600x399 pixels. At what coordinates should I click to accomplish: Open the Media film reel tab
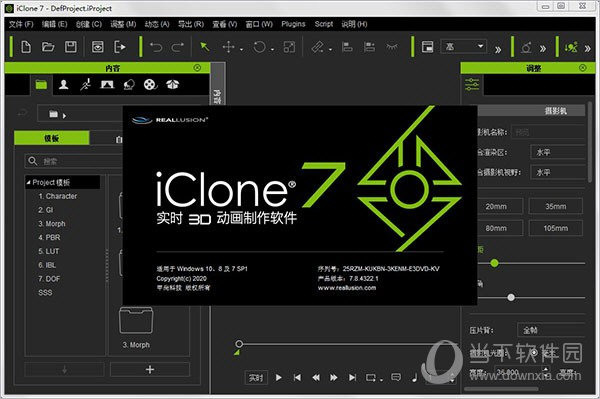[x=150, y=85]
